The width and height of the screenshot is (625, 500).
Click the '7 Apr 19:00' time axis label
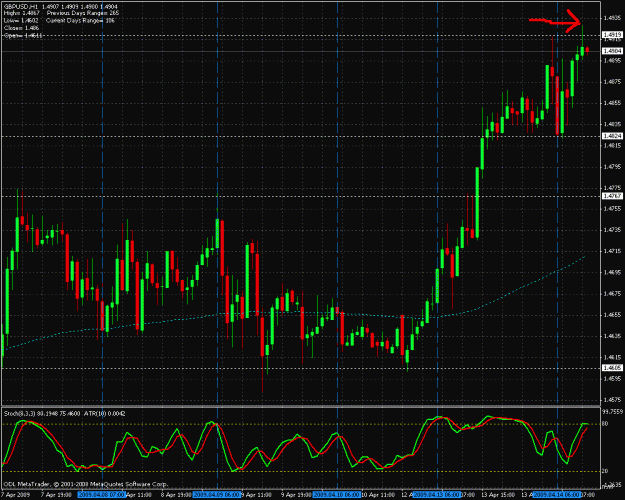click(54, 495)
